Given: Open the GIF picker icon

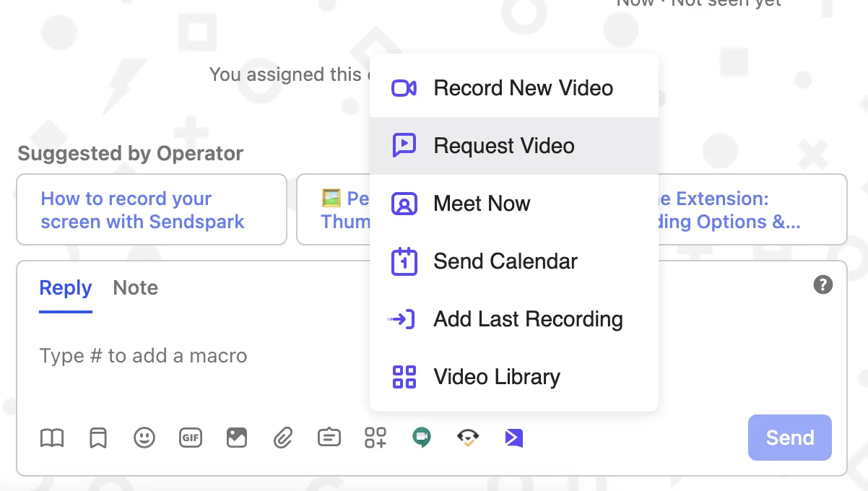Looking at the screenshot, I should (191, 438).
